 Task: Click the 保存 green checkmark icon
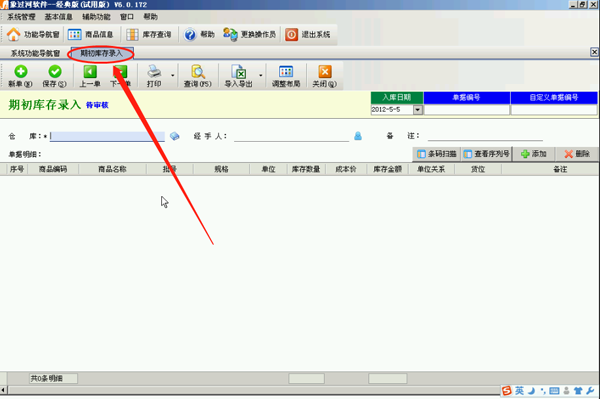point(55,72)
